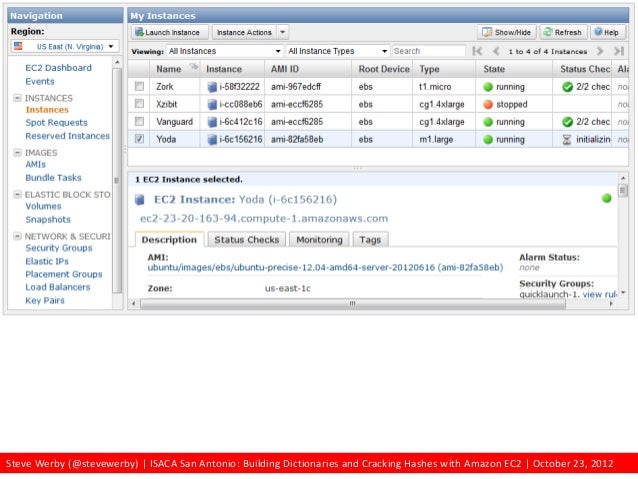638x479 pixels.
Task: Uncheck the Yoda instance checkbox
Action: pos(140,139)
